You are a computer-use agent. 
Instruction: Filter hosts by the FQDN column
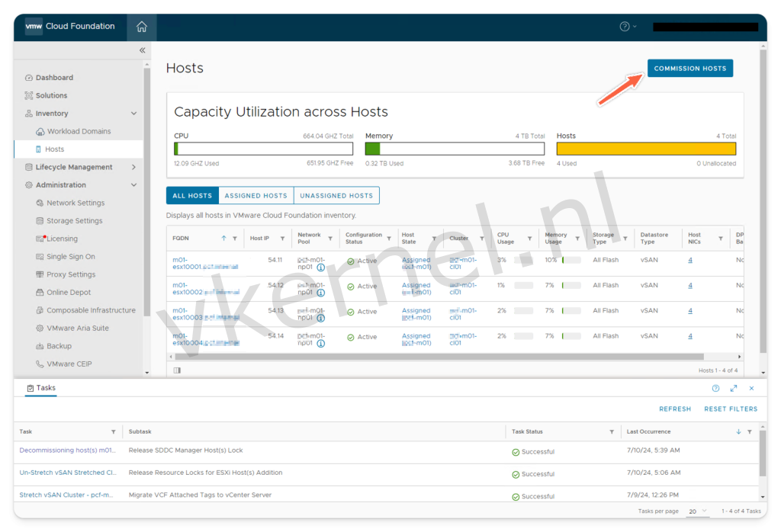235,239
